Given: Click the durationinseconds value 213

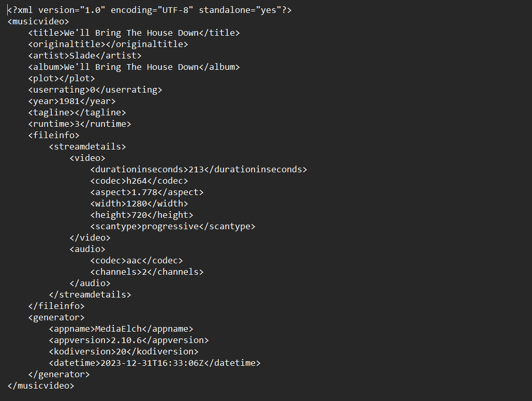Looking at the screenshot, I should [196, 169].
